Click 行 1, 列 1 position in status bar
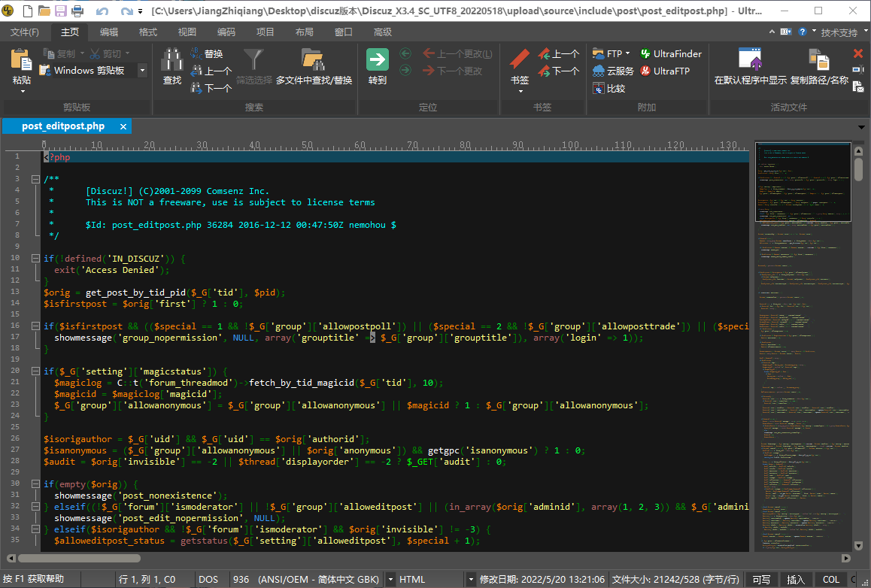 pos(147,579)
